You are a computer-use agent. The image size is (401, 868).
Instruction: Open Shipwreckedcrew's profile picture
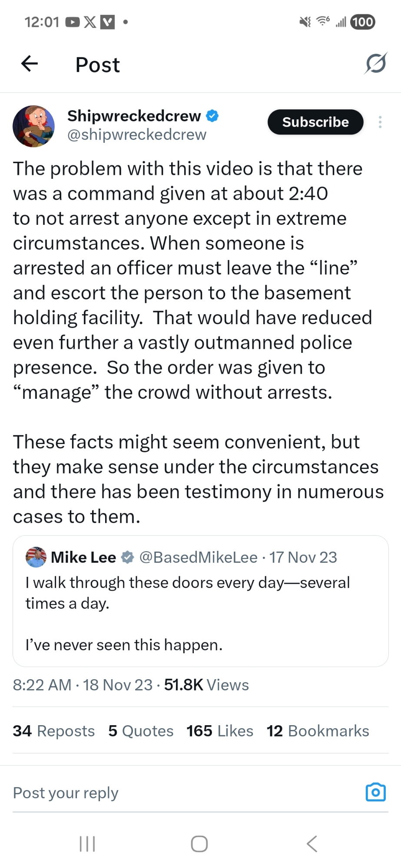[34, 126]
